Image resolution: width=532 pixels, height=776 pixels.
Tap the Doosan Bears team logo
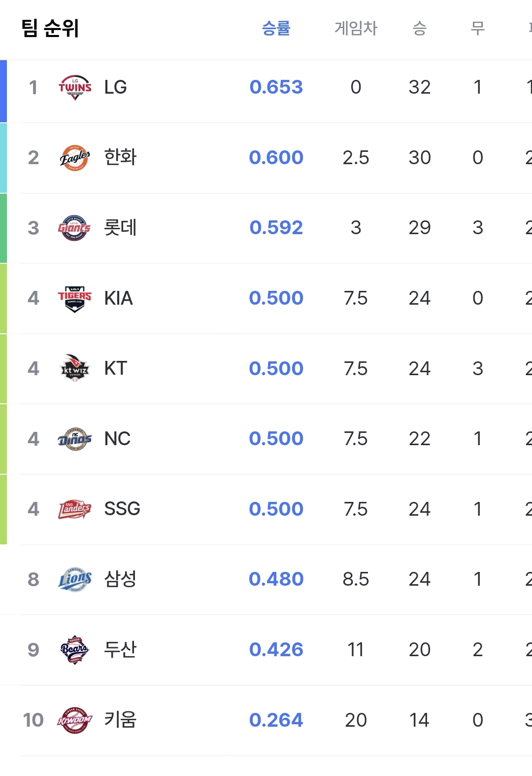[75, 650]
